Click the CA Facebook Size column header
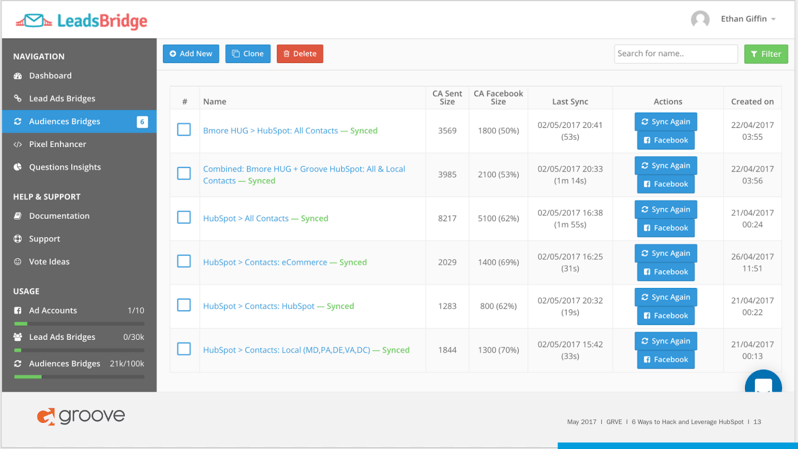This screenshot has width=798, height=449. tap(498, 98)
